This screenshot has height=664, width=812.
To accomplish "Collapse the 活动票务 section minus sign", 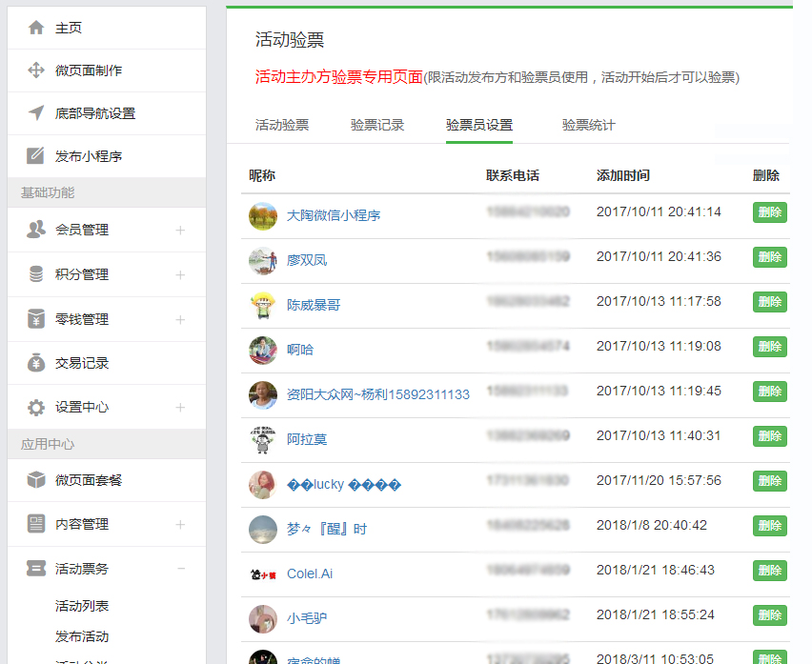I will click(180, 569).
